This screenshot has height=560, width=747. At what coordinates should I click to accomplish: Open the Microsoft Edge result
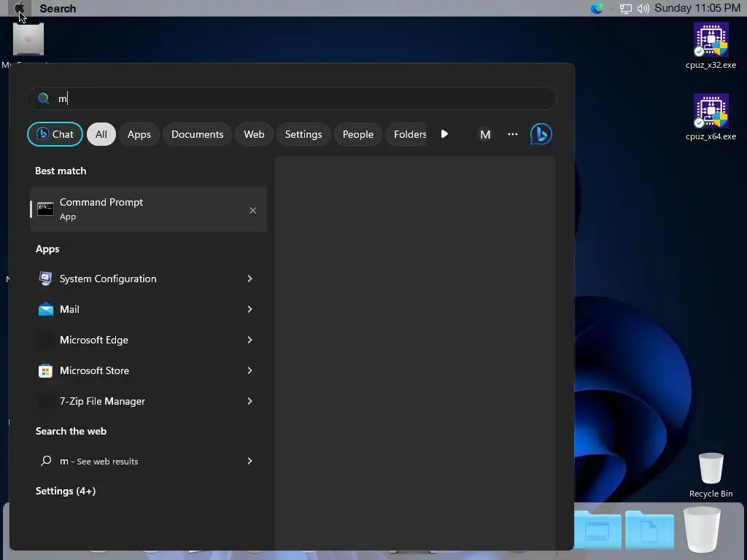point(148,340)
